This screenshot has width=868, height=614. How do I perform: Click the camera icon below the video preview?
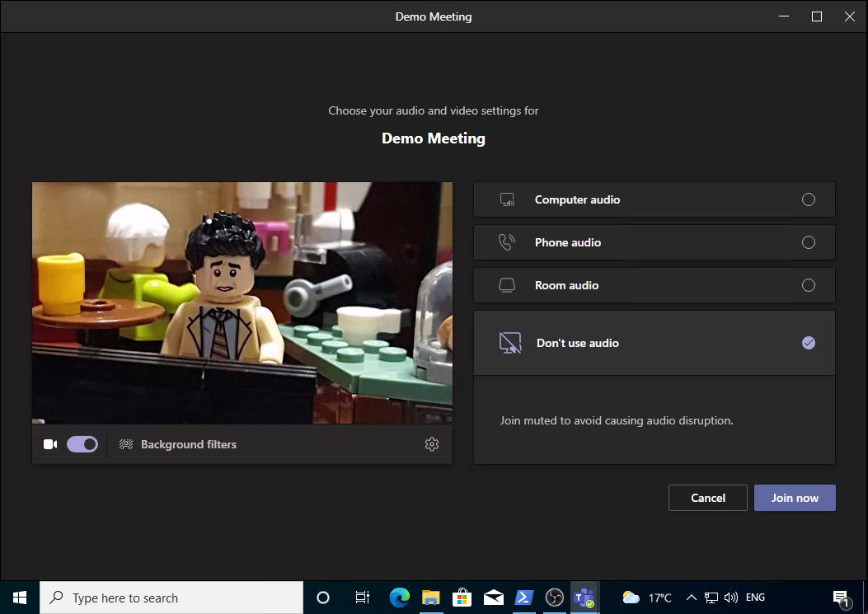(49, 444)
